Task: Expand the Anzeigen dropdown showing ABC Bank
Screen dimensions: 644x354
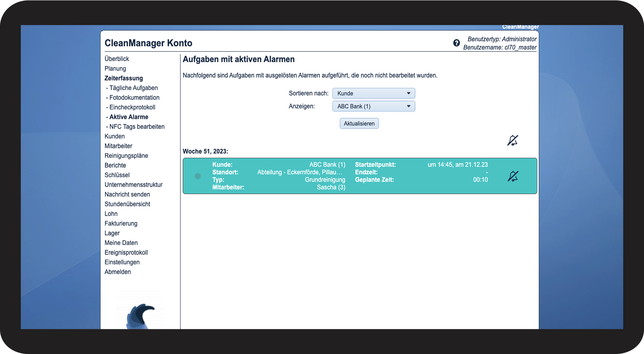Action: click(373, 106)
